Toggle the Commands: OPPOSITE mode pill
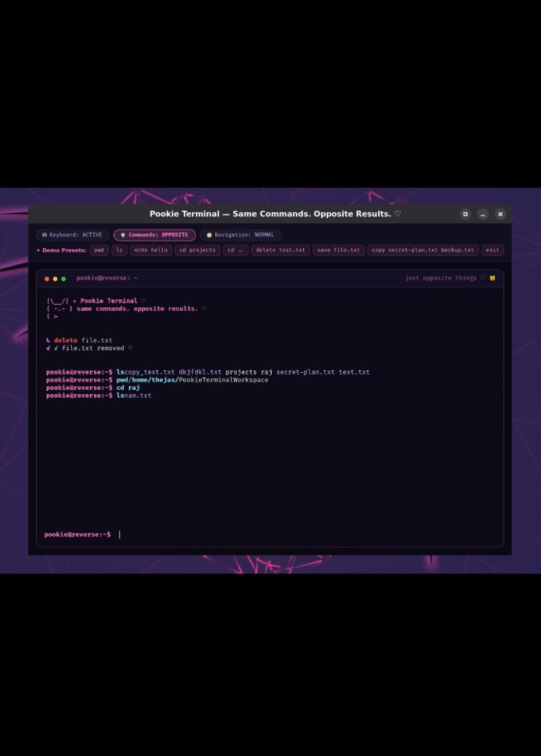 [155, 235]
